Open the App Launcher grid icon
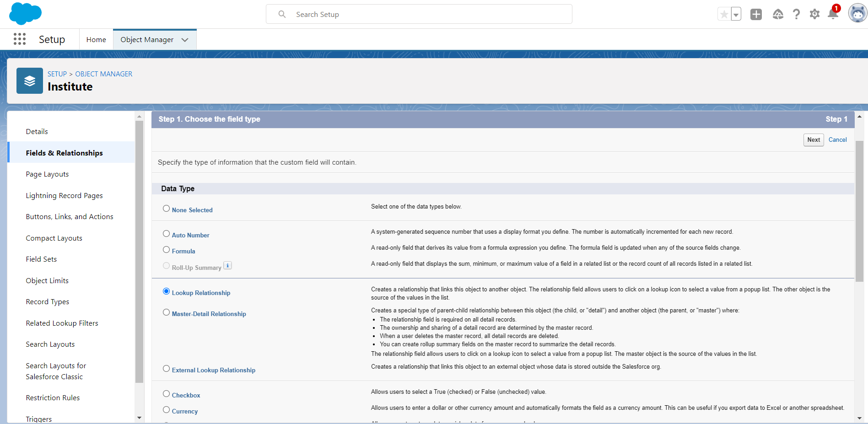Image resolution: width=868 pixels, height=424 pixels. pos(20,39)
